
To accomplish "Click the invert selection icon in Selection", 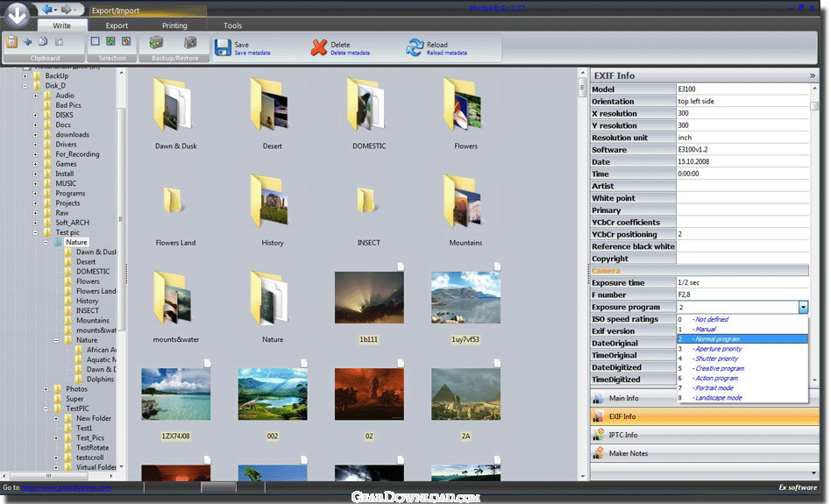I will tap(126, 41).
